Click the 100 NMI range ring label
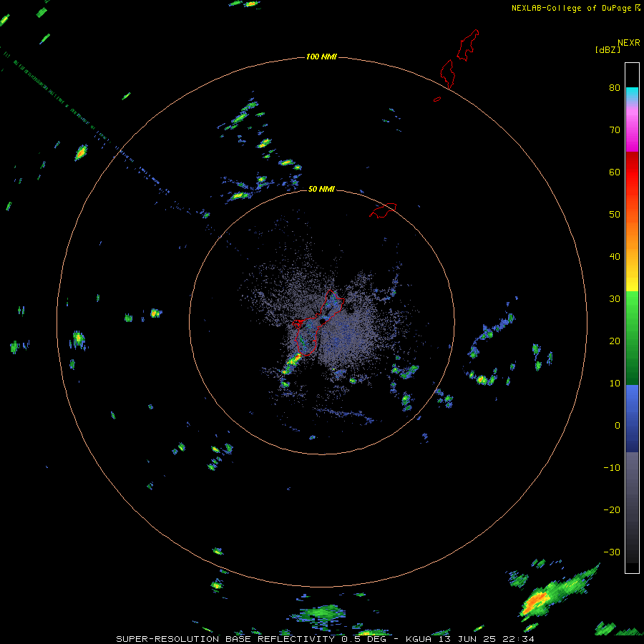 point(321,57)
